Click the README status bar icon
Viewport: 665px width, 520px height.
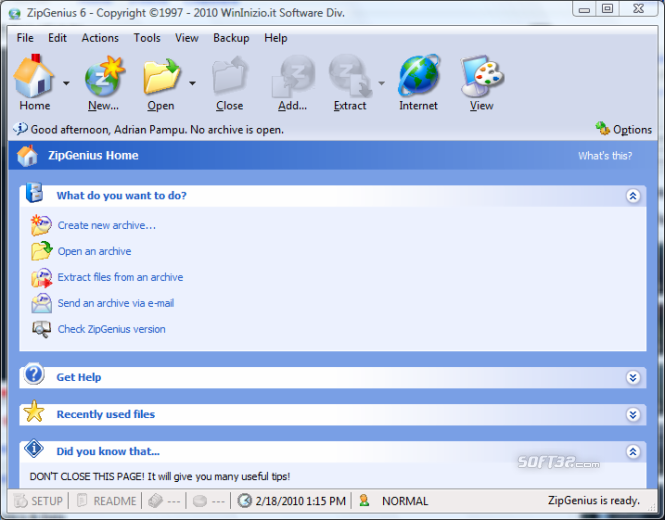(x=82, y=500)
